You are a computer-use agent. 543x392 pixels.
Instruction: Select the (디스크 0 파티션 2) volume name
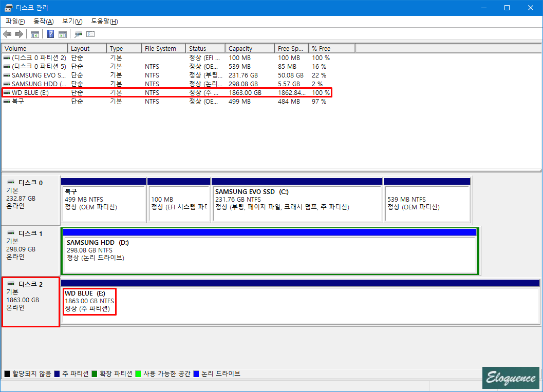coord(39,58)
